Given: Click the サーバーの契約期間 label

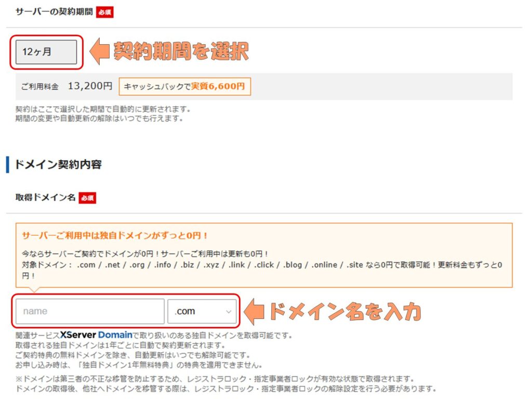Looking at the screenshot, I should [54, 11].
